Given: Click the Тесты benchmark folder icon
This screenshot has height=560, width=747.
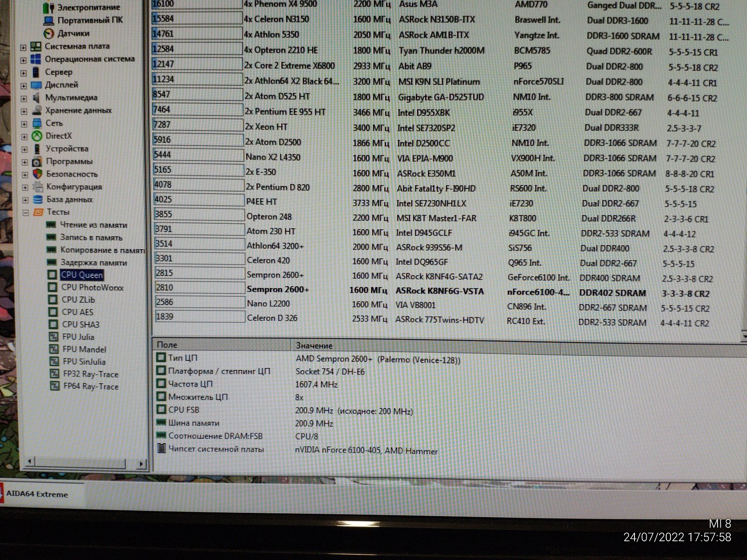Looking at the screenshot, I should [39, 212].
